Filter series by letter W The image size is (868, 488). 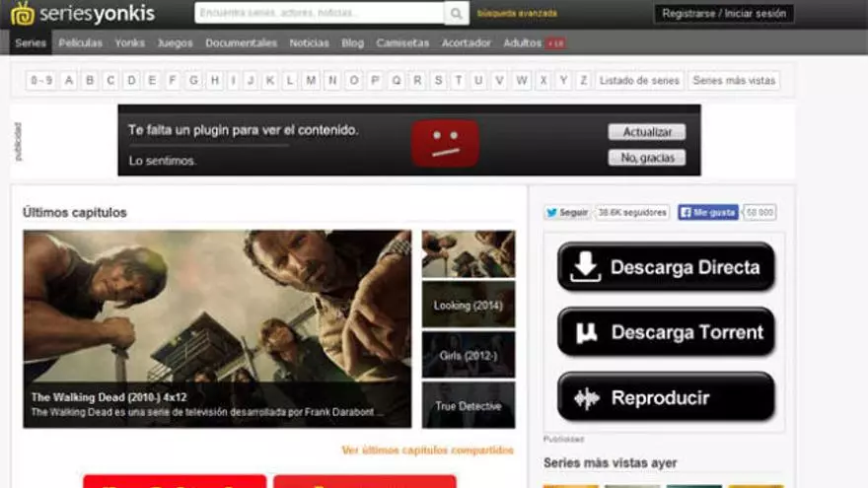pos(522,81)
